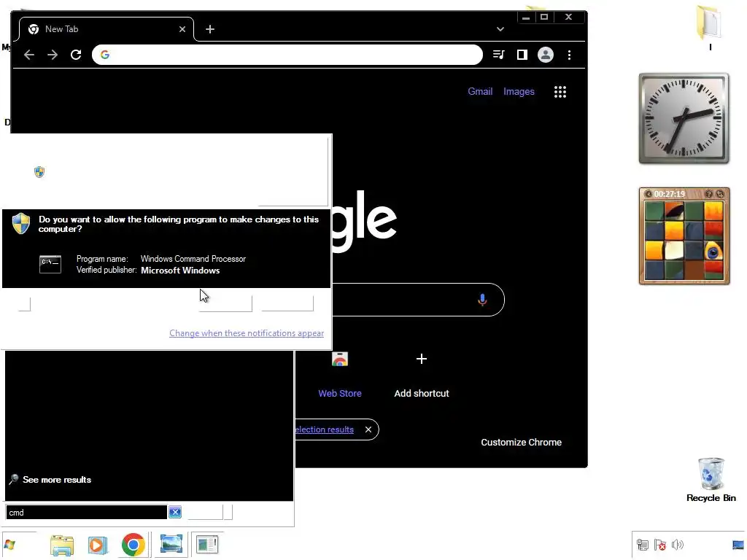Open the photo viewer taskbar icon
This screenshot has height=560, width=747.
171,544
